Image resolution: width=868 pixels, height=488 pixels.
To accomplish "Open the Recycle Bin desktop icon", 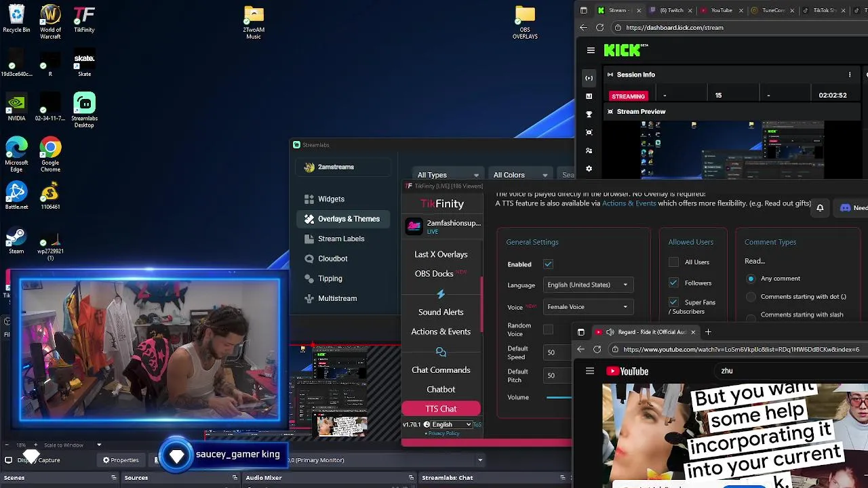I will (x=16, y=19).
